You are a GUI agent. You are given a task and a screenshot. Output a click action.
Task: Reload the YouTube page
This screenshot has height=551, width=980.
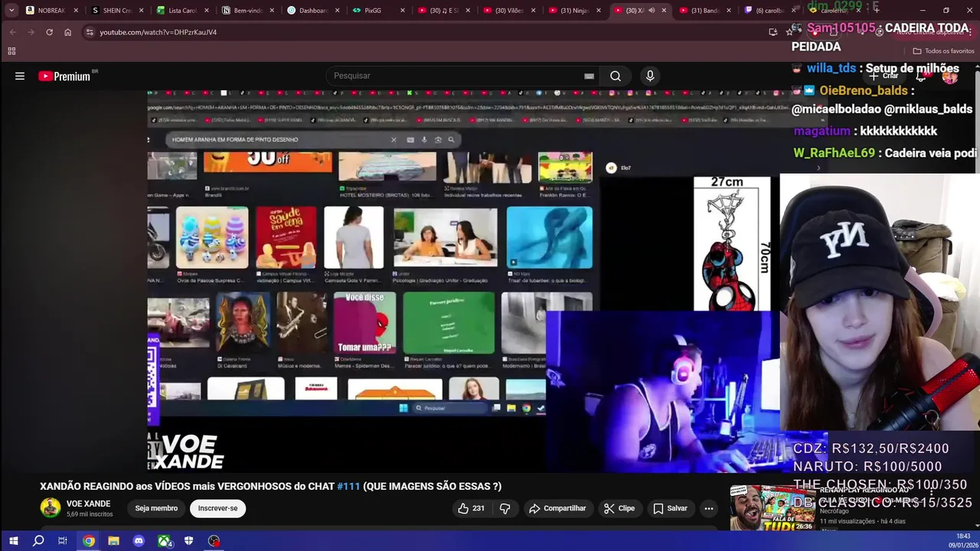(49, 32)
